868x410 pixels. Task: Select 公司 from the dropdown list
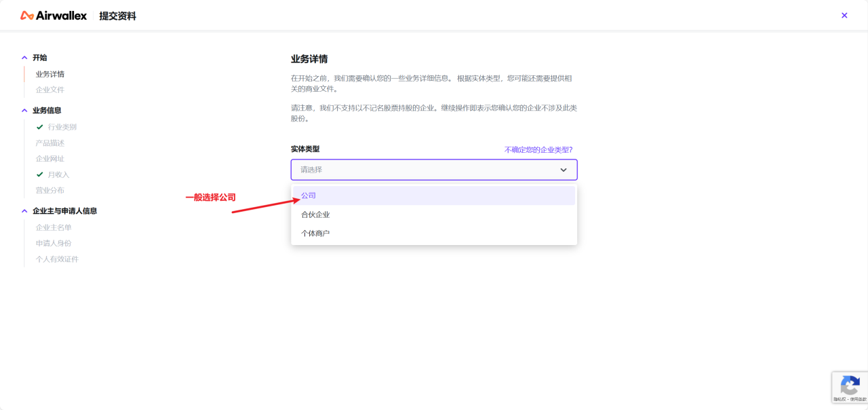click(x=309, y=195)
